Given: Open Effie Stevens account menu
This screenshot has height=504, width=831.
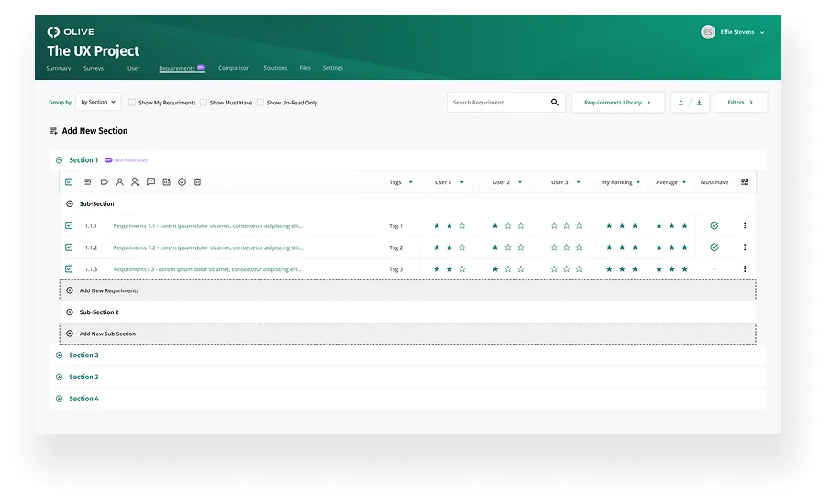Looking at the screenshot, I should (762, 32).
